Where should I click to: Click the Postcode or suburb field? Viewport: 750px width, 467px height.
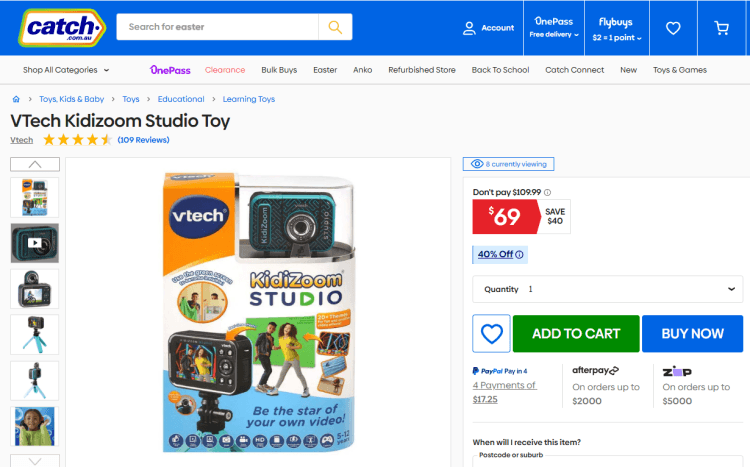(x=607, y=461)
